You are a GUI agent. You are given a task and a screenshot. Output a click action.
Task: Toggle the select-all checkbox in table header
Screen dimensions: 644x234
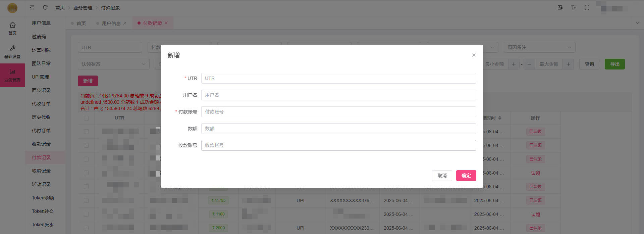(x=86, y=118)
